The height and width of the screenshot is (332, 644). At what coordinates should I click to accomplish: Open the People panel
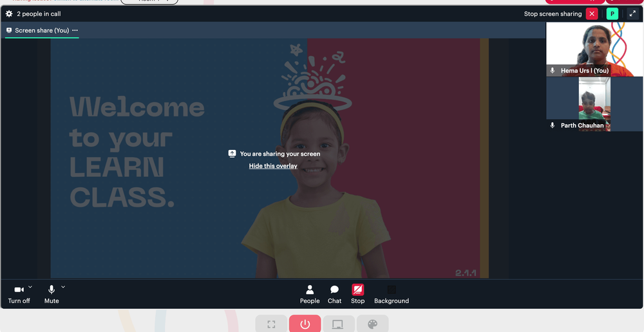pos(310,294)
